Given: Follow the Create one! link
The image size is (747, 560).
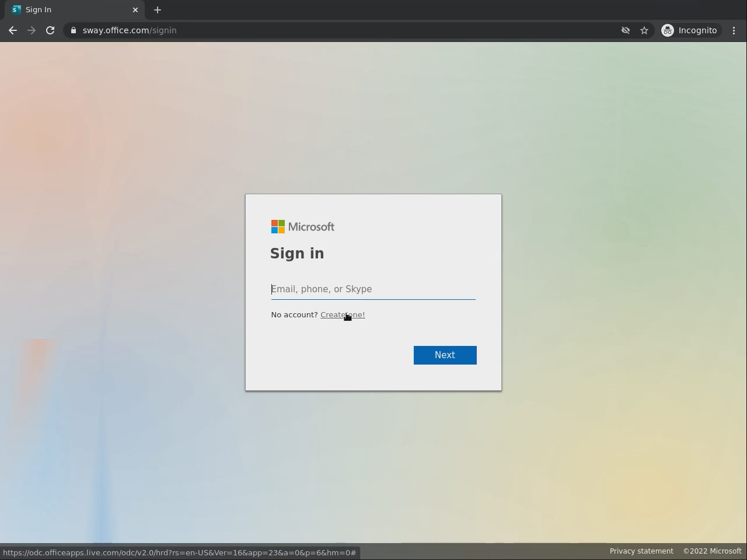Looking at the screenshot, I should [x=343, y=315].
